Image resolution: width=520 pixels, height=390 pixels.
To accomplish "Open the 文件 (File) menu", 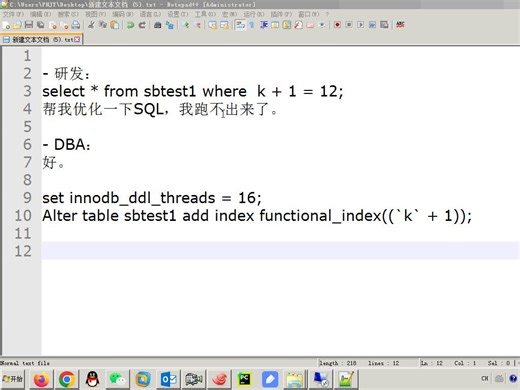I will pos(13,14).
